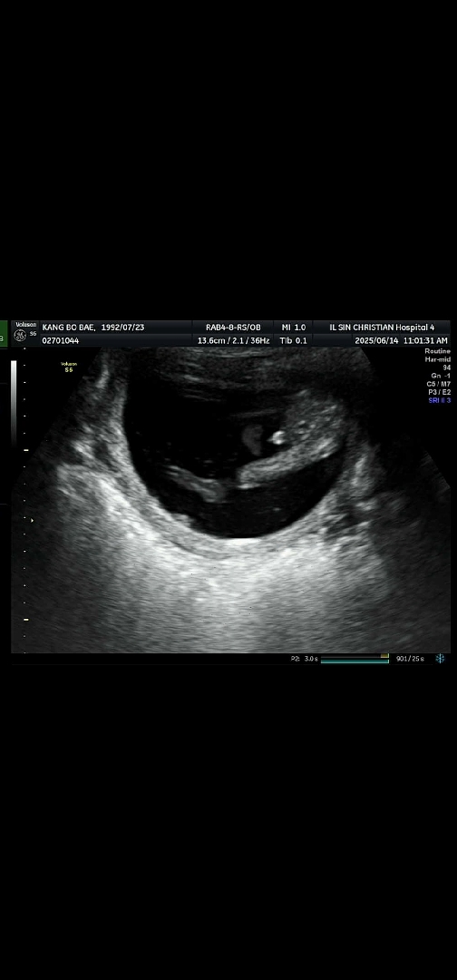Click the green tab on left edge

[x=3, y=333]
